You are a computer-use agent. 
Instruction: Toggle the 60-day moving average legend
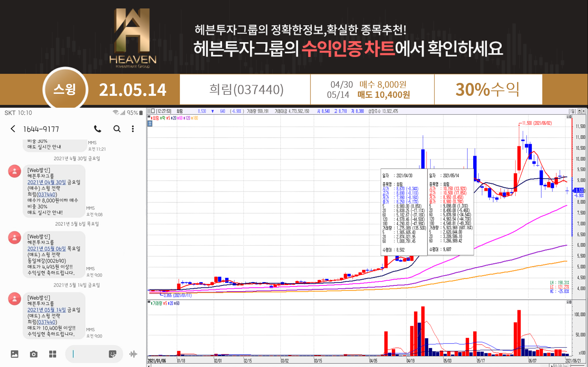click(180, 118)
